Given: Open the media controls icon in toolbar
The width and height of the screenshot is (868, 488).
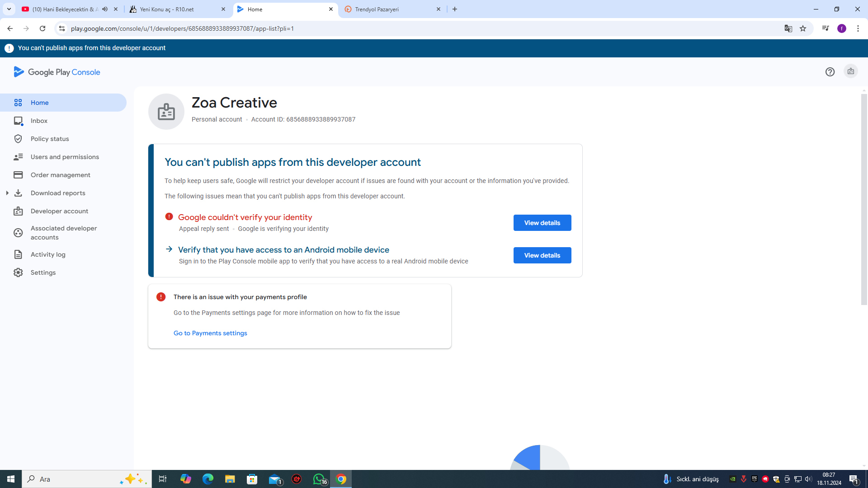Looking at the screenshot, I should click(826, 28).
